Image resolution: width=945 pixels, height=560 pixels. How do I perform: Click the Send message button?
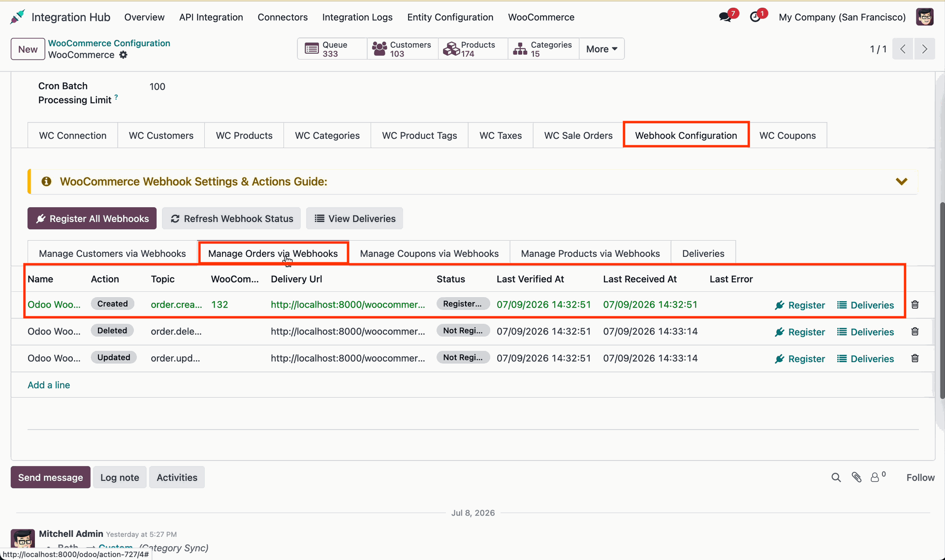tap(51, 477)
